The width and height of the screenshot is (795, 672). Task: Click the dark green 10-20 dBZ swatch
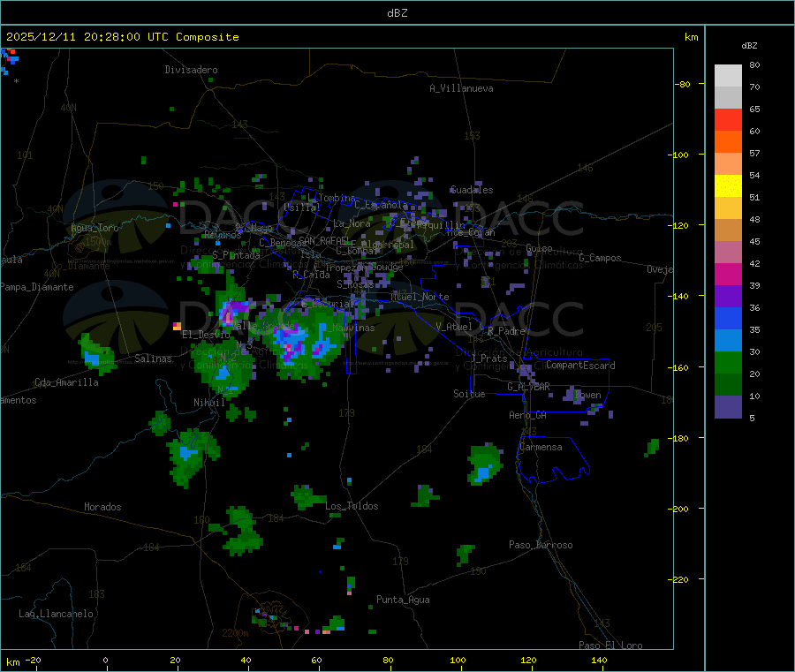click(x=728, y=384)
